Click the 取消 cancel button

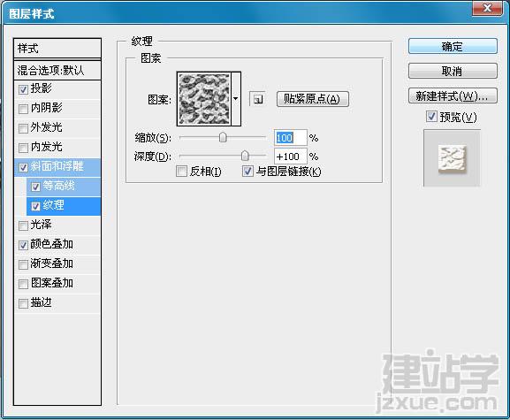point(453,71)
